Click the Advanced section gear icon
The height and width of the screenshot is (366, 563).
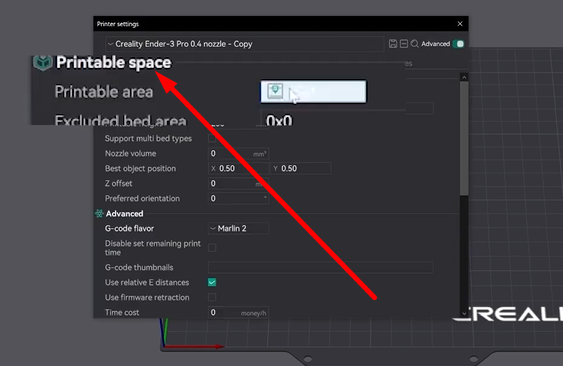click(x=99, y=214)
